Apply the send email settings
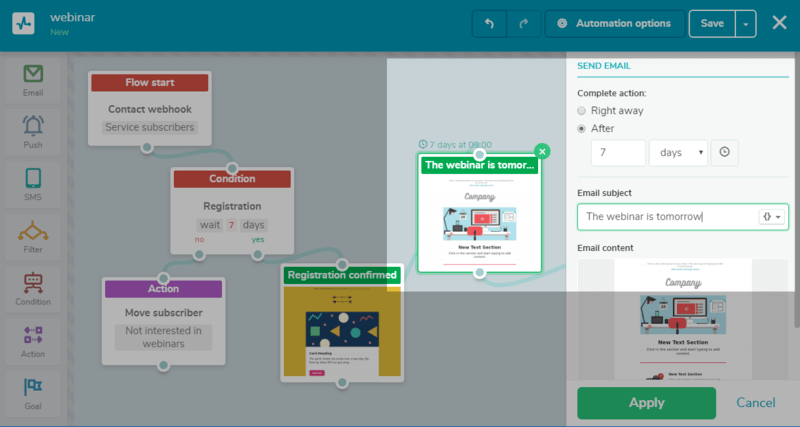 click(646, 403)
